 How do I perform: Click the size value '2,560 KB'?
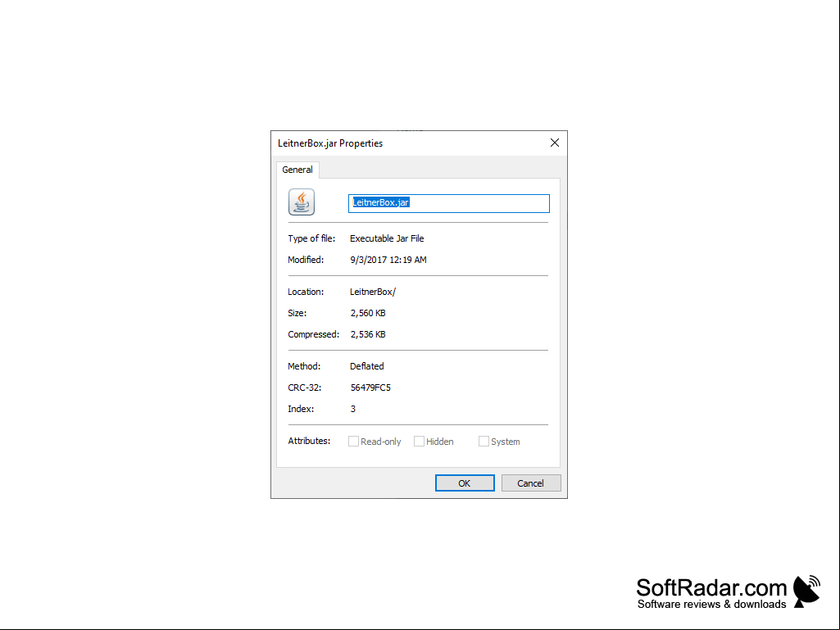(x=368, y=314)
